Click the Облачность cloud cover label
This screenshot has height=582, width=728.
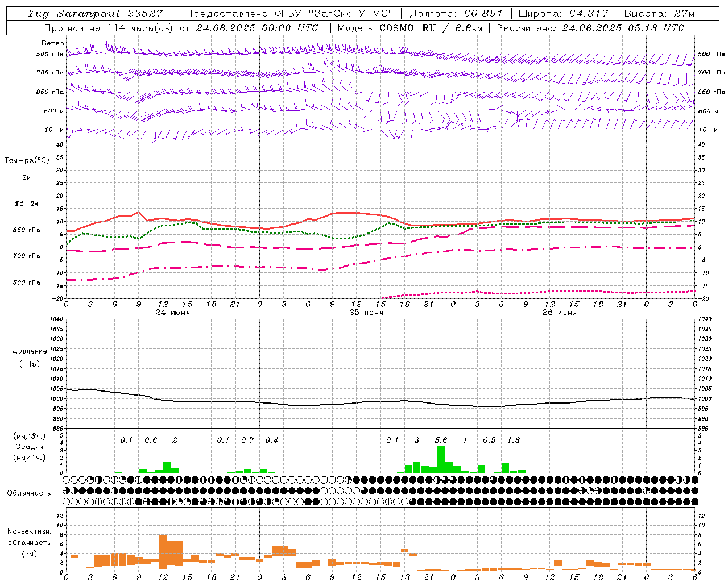coord(29,493)
